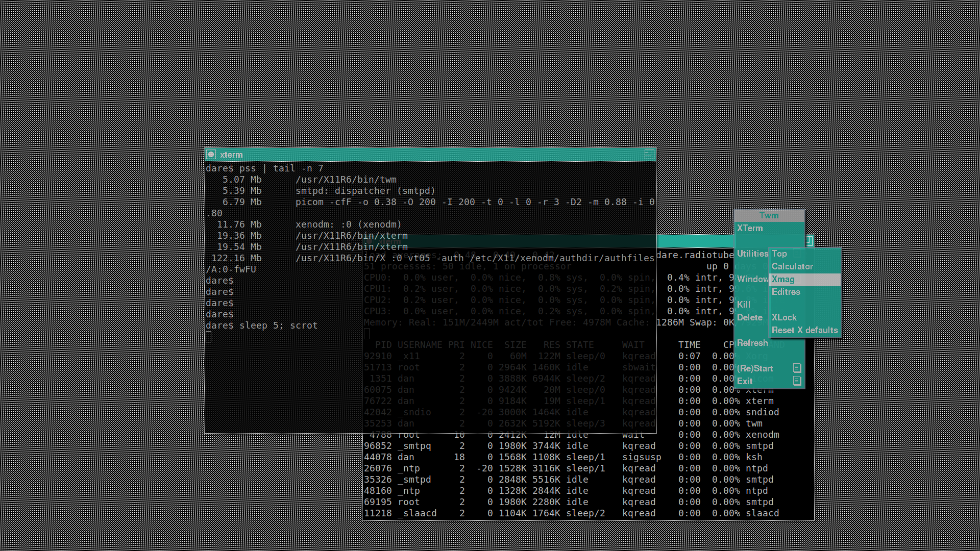Select Kill in the Twm menu

(x=744, y=305)
